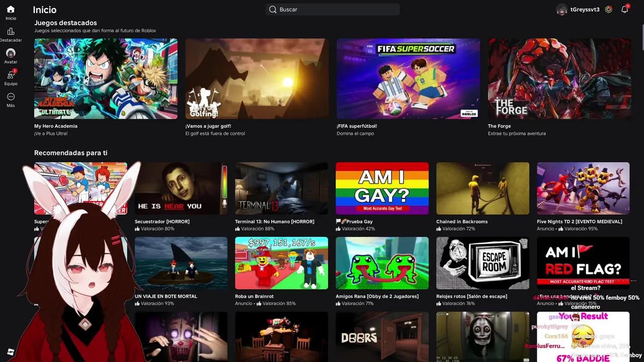Open the Destacadas charts icon in sidebar
The width and height of the screenshot is (644, 362).
click(x=11, y=31)
